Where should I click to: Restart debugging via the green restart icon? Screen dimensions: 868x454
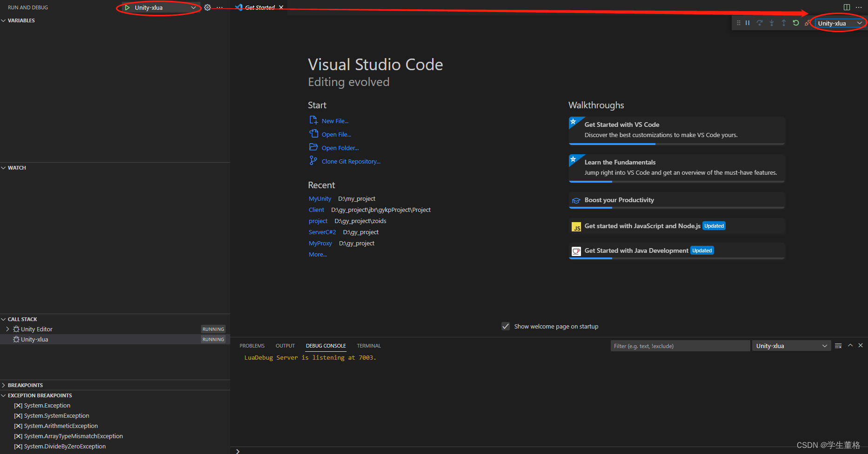[796, 22]
